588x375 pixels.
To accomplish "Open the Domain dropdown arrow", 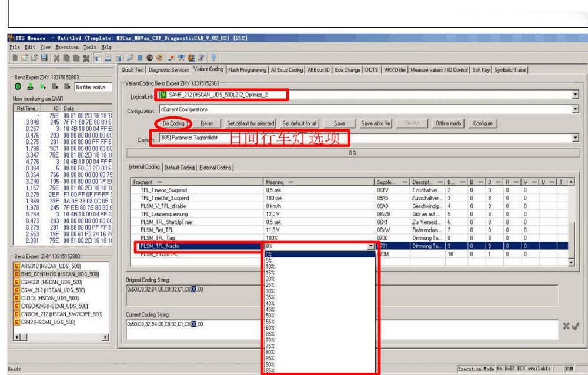I will tap(576, 138).
